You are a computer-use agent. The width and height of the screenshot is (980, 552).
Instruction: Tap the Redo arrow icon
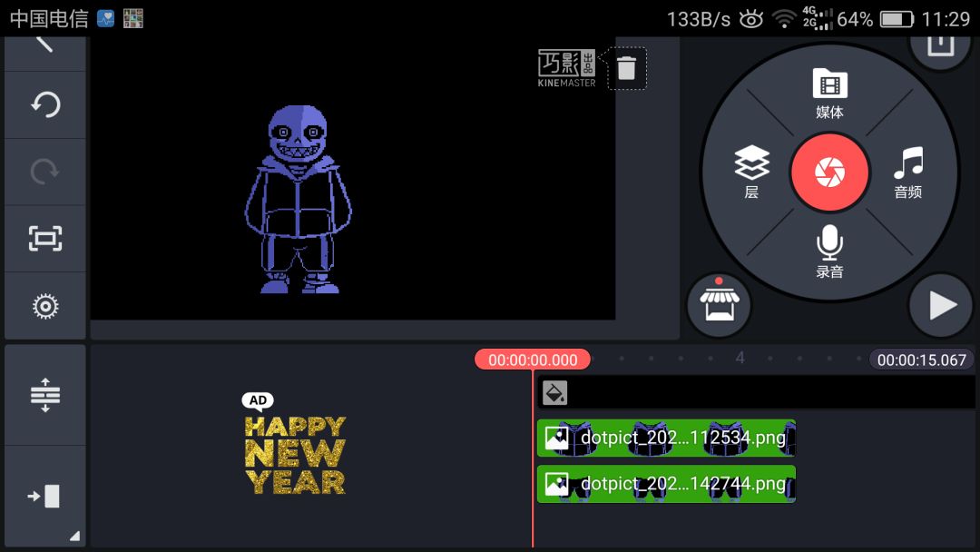pos(45,172)
